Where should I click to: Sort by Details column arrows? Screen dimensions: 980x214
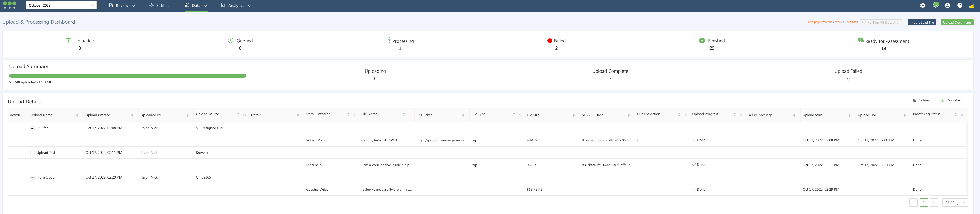[x=298, y=115]
